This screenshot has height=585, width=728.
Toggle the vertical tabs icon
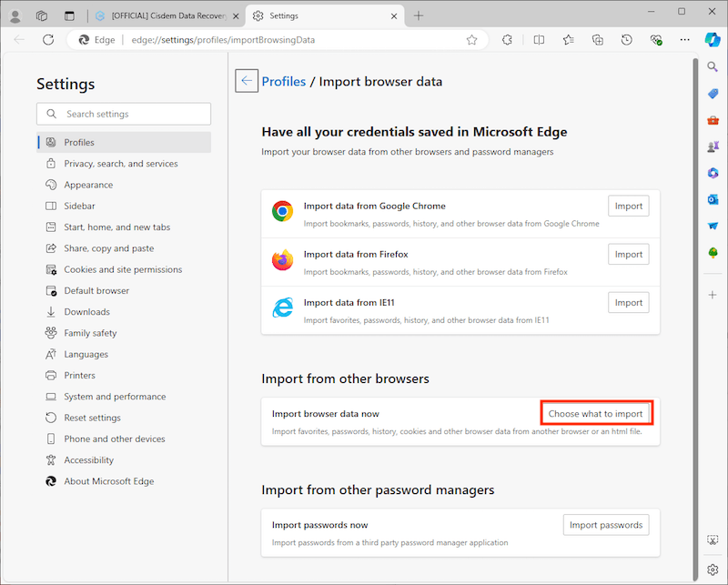[x=69, y=15]
